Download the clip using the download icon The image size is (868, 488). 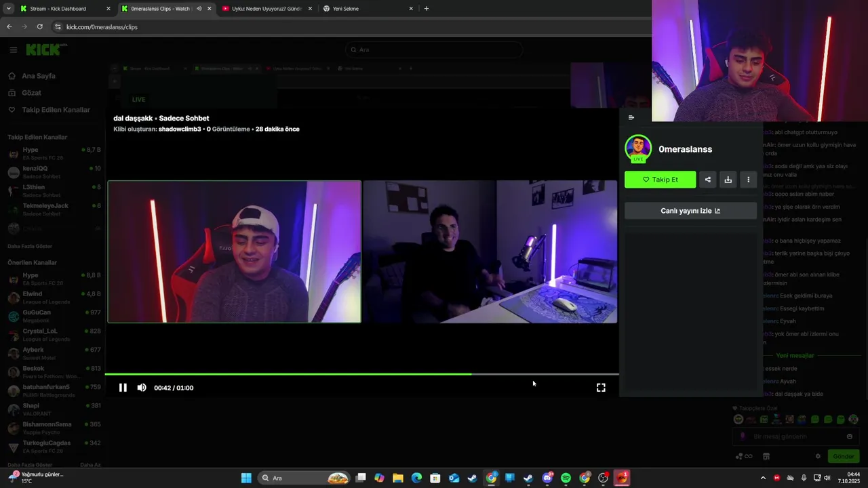[728, 180]
